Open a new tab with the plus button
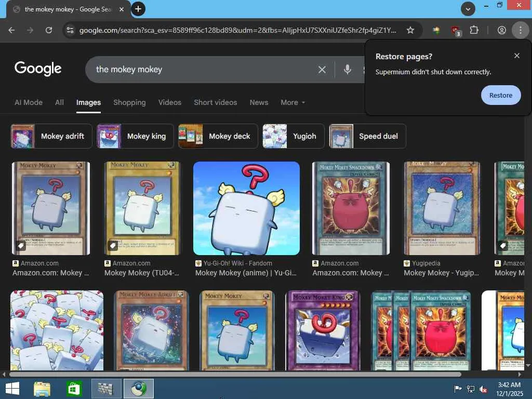Viewport: 532px width, 399px height. pos(138,9)
